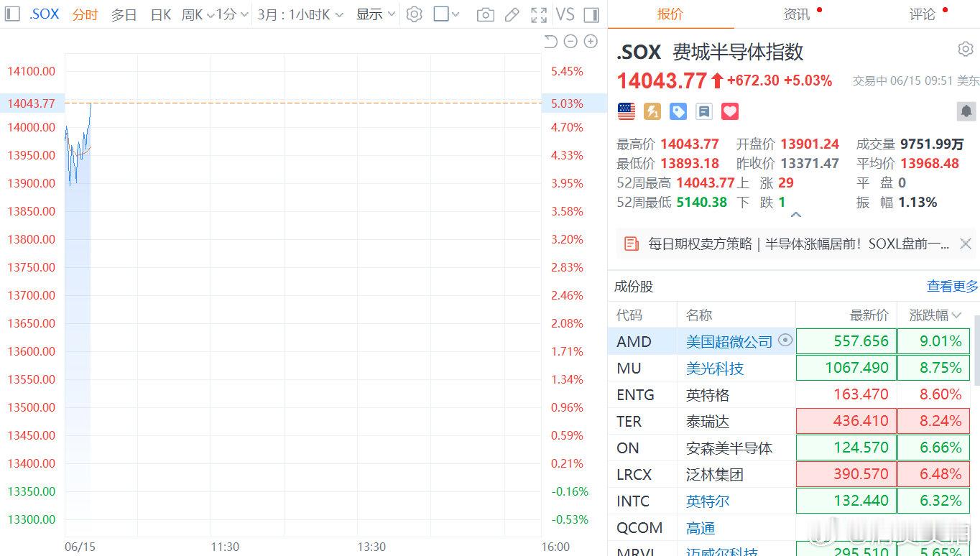
Task: Select LRCX 泛林集团 row
Action: point(790,474)
